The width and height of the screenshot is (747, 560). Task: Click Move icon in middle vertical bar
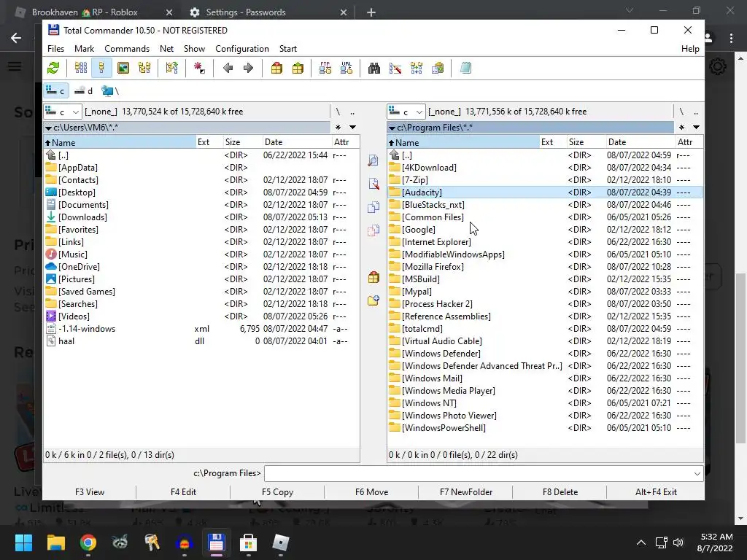coord(373,230)
